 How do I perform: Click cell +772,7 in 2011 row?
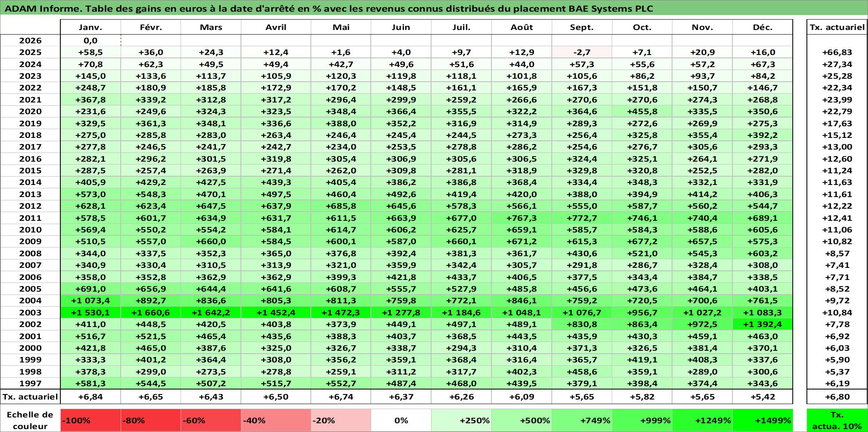(582, 218)
